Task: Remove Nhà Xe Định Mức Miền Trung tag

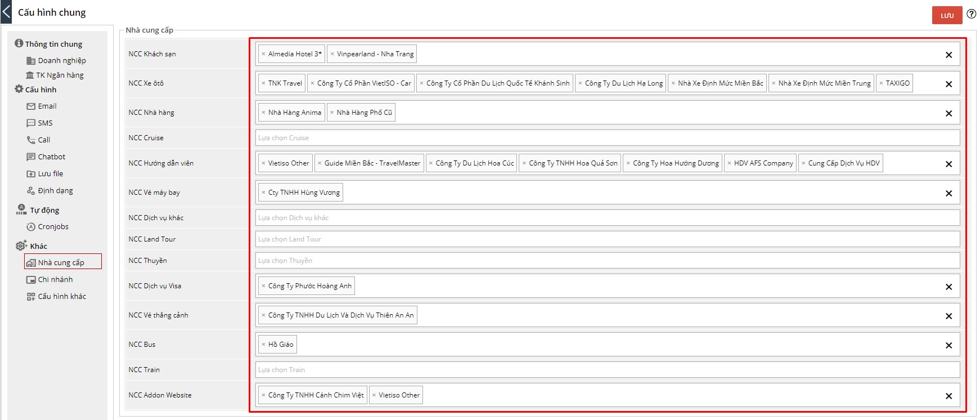Action: (774, 83)
